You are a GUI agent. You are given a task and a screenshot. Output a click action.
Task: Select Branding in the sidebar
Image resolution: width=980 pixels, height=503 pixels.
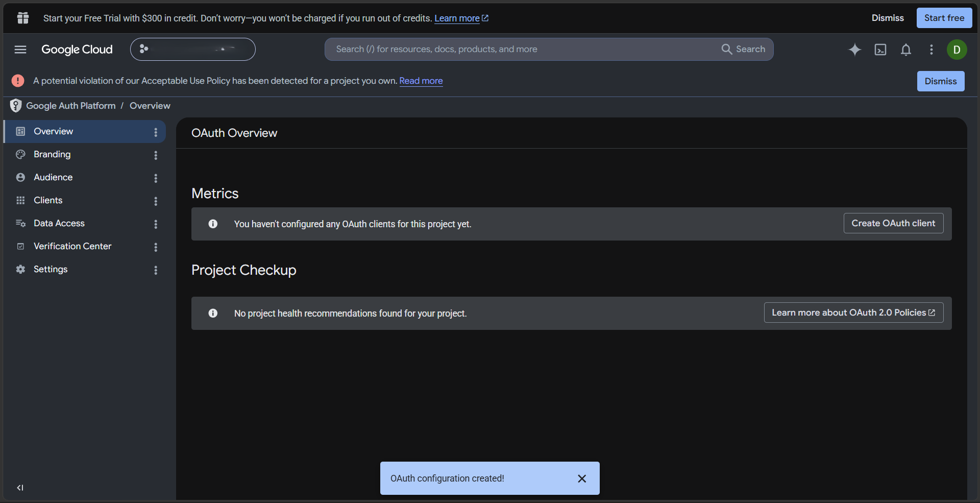click(x=85, y=154)
